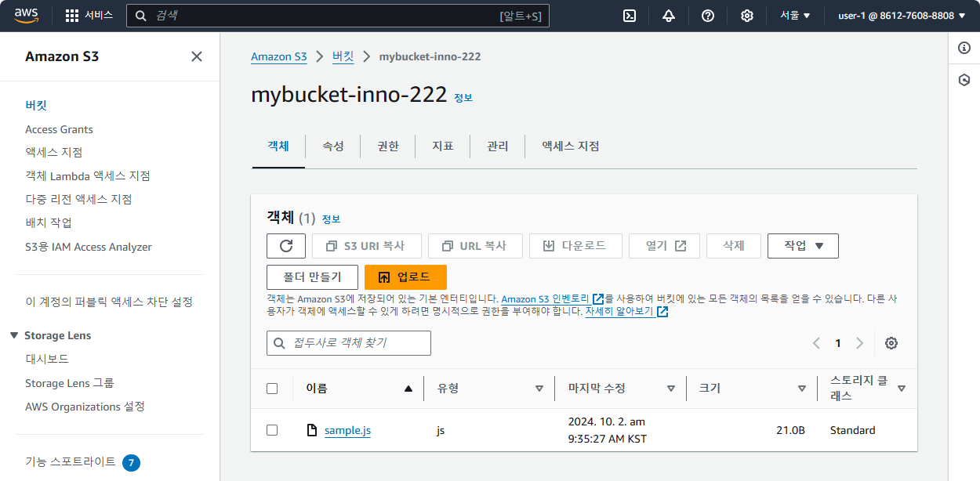Go to previous page arrow
980x481 pixels.
816,343
